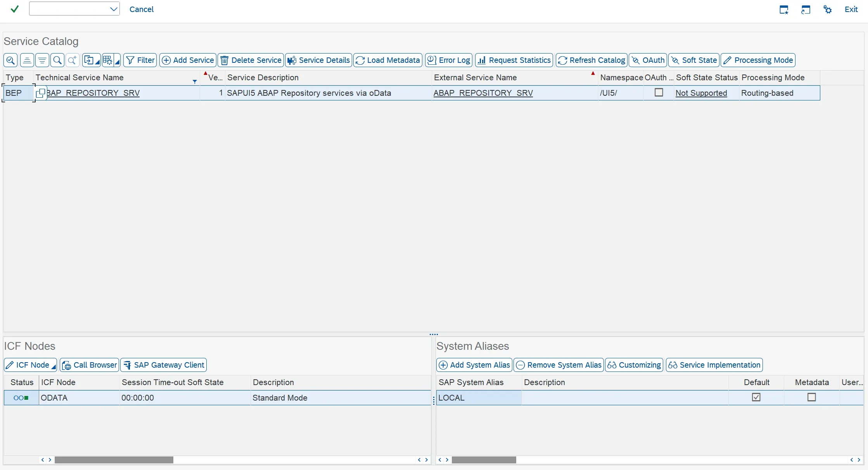Click the ICF Nodes horizontal scrollbar thumb
Viewport: 868px width, 470px height.
pyautogui.click(x=114, y=460)
